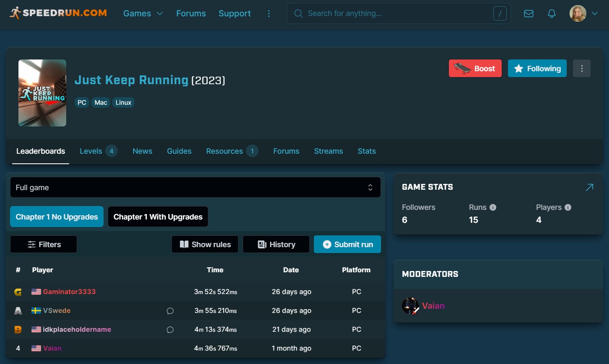609x364 pixels.
Task: Open the History button
Action: click(x=276, y=244)
